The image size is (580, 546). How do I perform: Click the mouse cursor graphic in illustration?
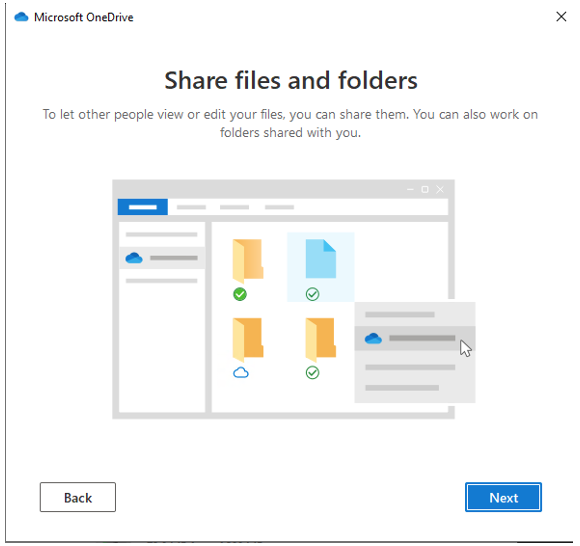coord(466,349)
